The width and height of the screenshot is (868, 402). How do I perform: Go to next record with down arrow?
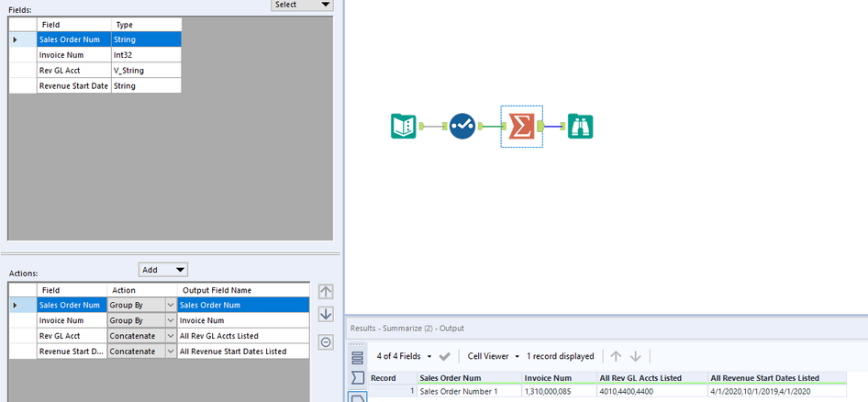coord(636,356)
